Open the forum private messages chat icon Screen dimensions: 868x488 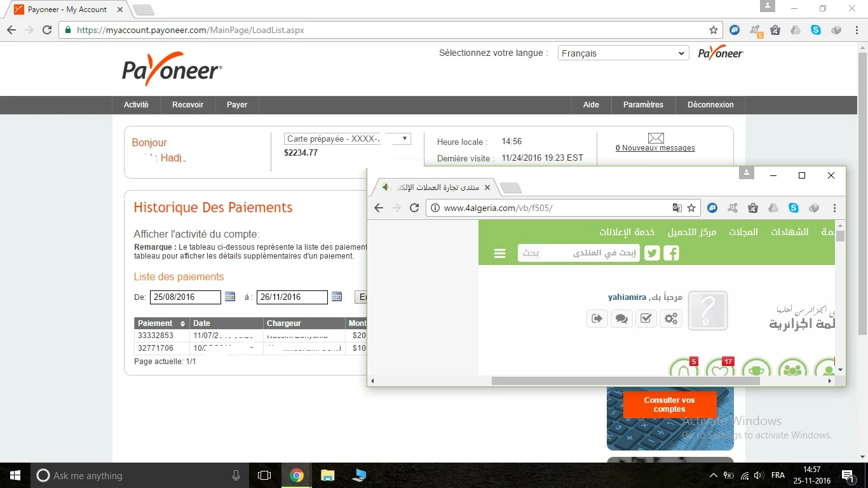click(x=621, y=319)
